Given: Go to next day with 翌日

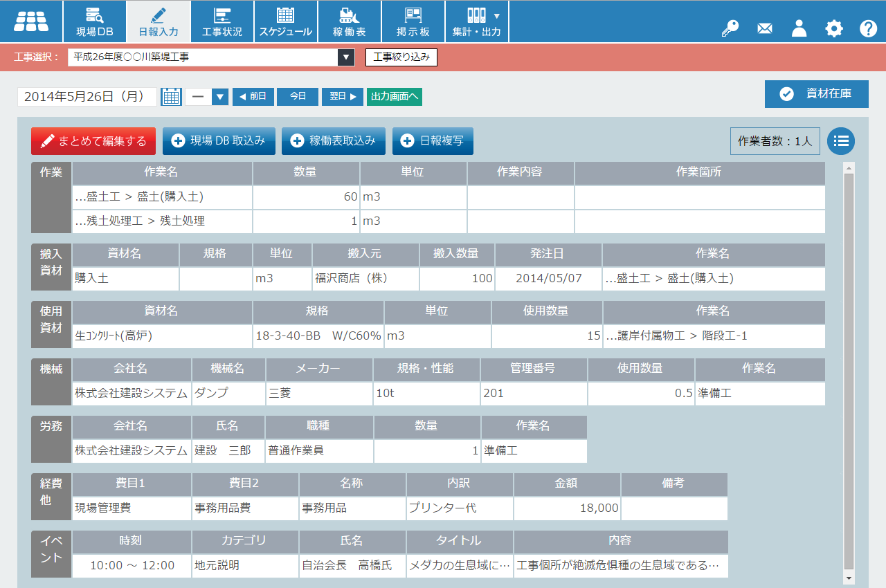Looking at the screenshot, I should [x=343, y=96].
